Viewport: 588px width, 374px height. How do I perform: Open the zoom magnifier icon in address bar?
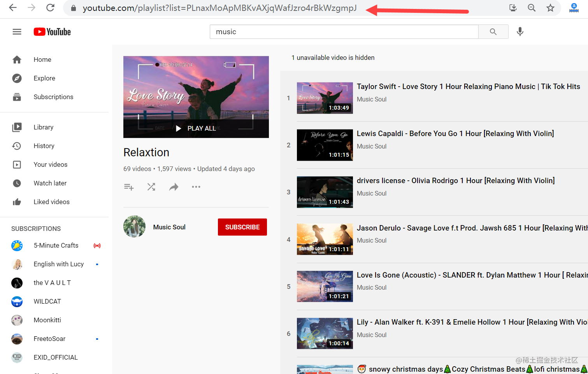click(x=532, y=8)
